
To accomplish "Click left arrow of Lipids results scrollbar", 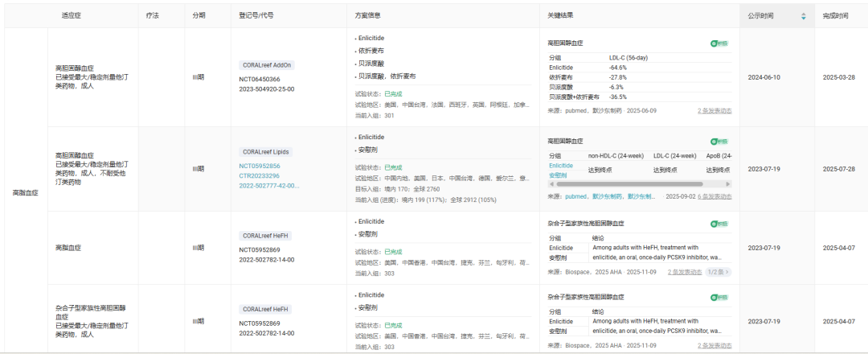I will tap(551, 184).
